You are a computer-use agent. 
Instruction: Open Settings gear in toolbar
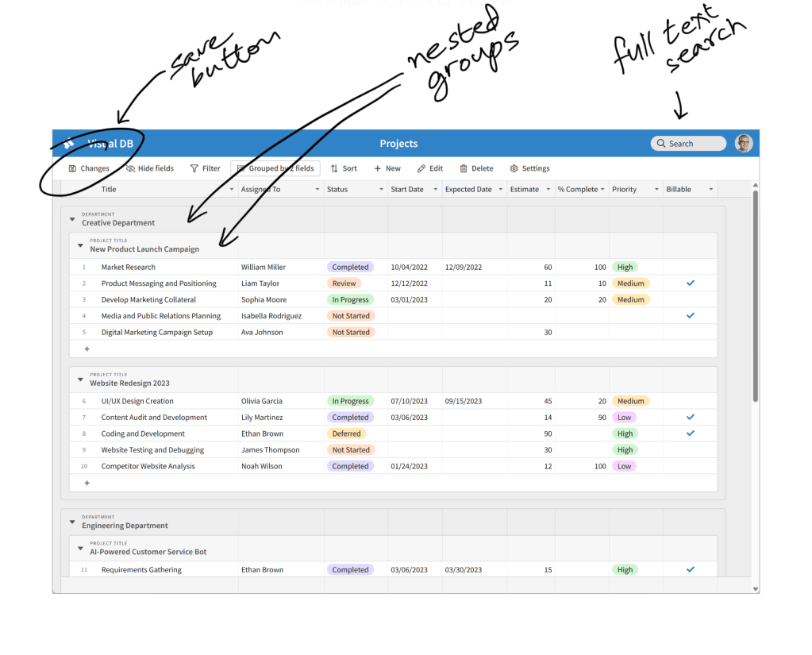point(514,168)
